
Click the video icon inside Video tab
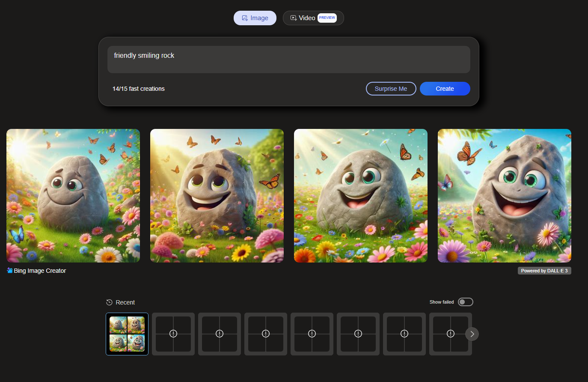(x=294, y=18)
